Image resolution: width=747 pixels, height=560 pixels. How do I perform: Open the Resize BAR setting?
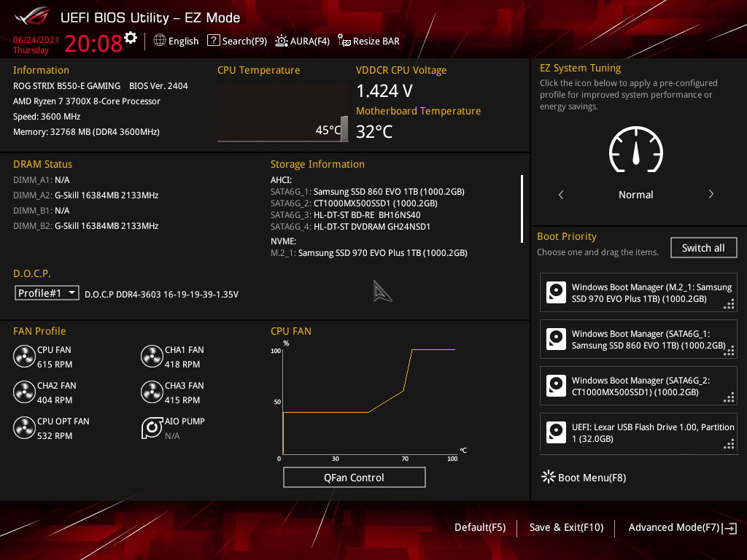tap(368, 41)
